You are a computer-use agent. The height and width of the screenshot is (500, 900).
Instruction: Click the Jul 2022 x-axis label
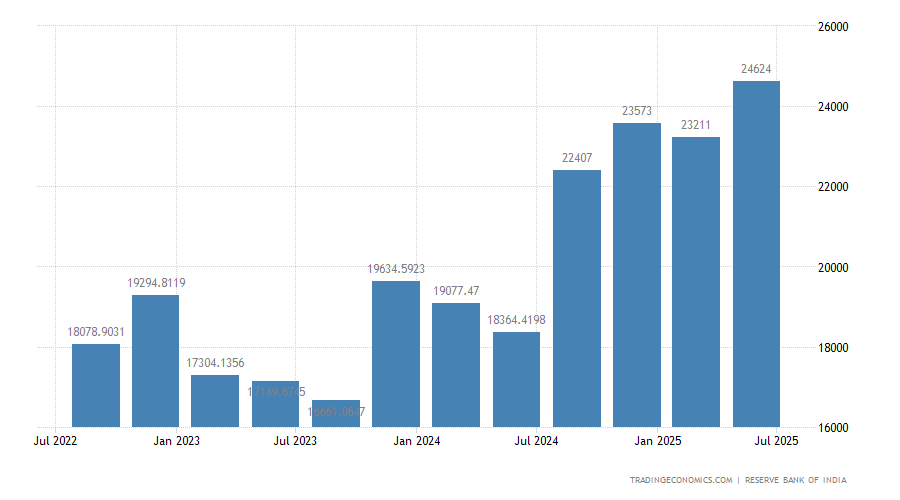(56, 441)
